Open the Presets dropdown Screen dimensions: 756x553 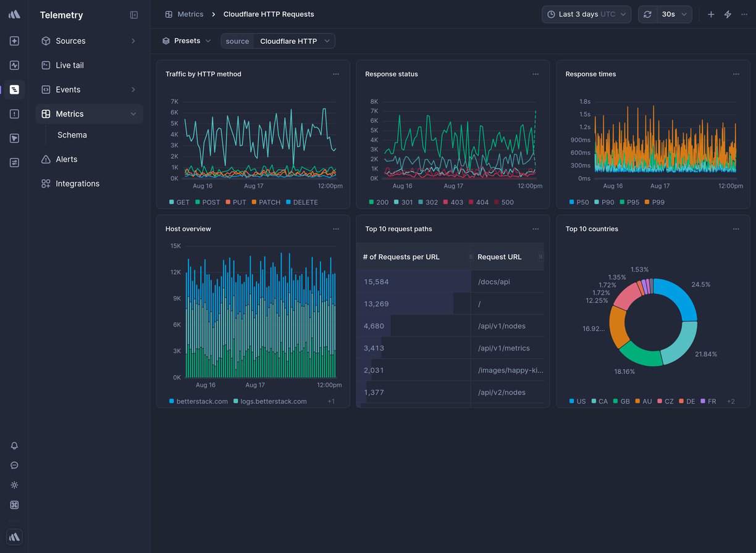187,41
